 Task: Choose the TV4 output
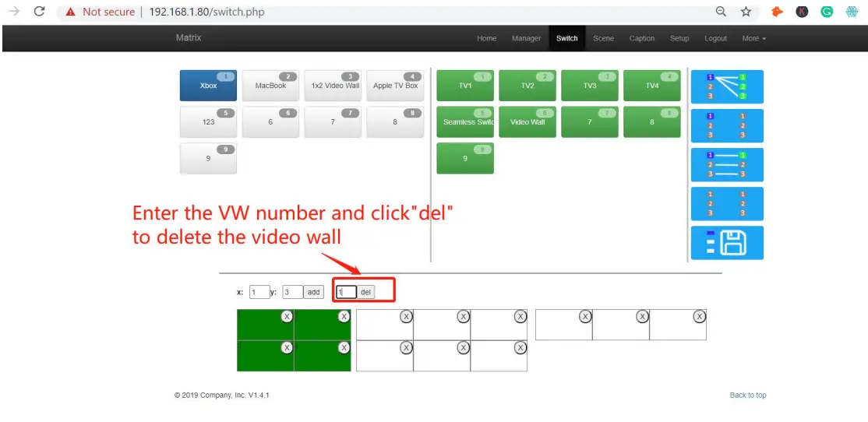point(652,86)
